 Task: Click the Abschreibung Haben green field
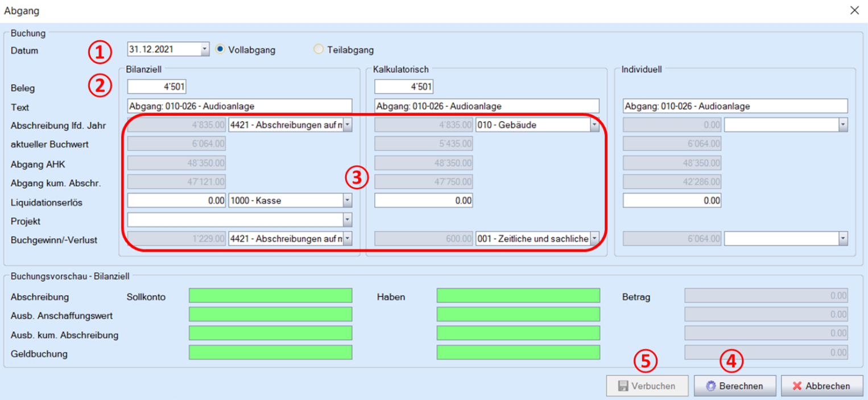(518, 295)
